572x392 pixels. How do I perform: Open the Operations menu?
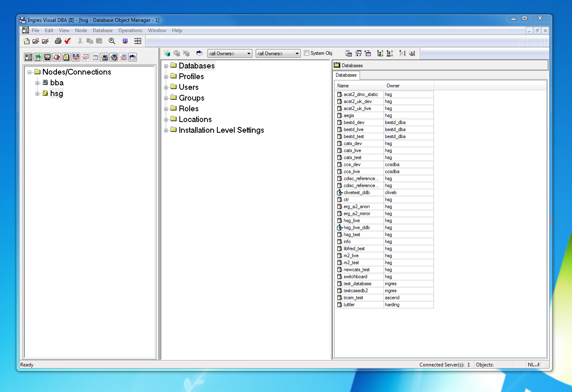(x=130, y=31)
